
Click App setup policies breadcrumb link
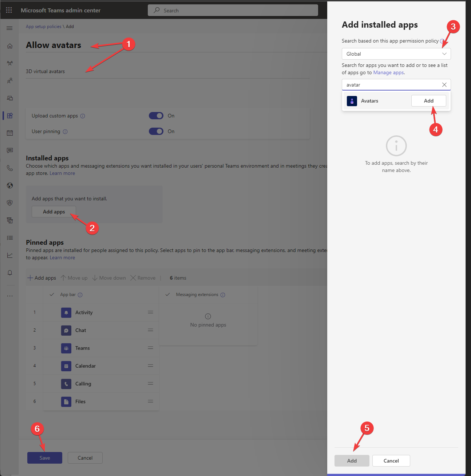click(44, 27)
